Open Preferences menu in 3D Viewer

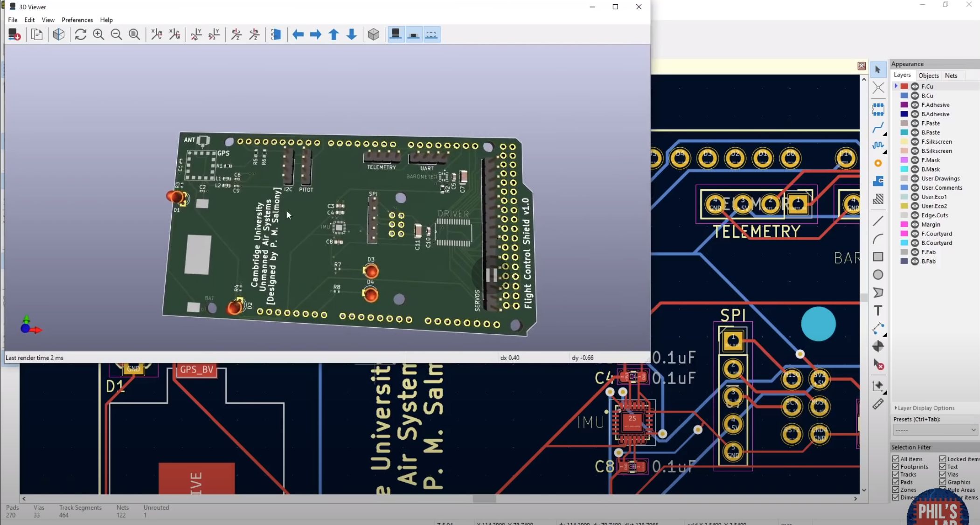[x=77, y=20]
